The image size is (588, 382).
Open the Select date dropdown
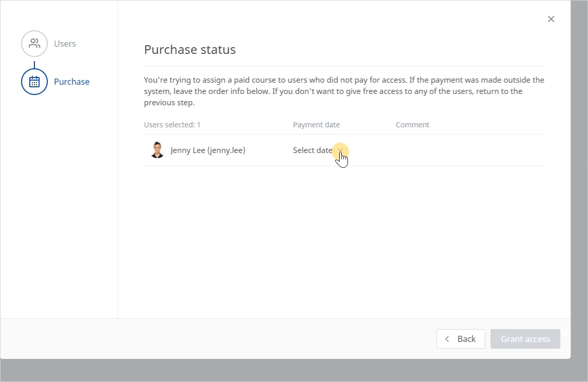(x=318, y=150)
